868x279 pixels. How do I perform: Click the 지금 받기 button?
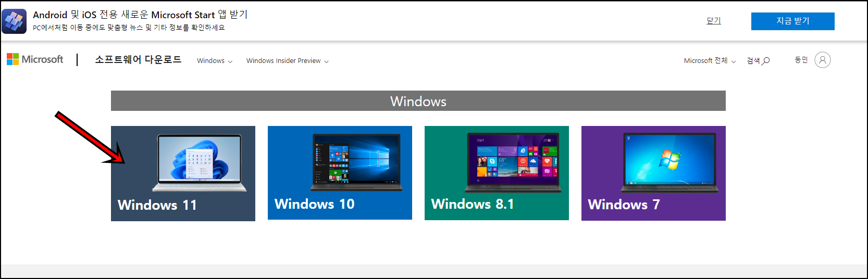792,21
